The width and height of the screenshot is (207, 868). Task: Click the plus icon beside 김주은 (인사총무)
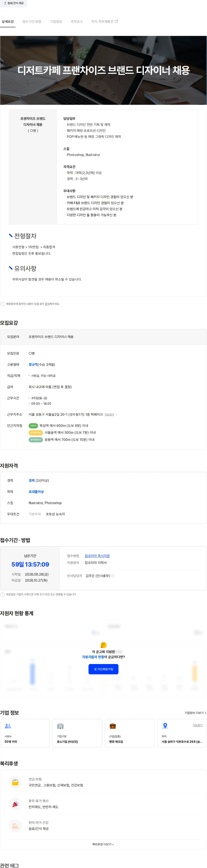click(113, 576)
